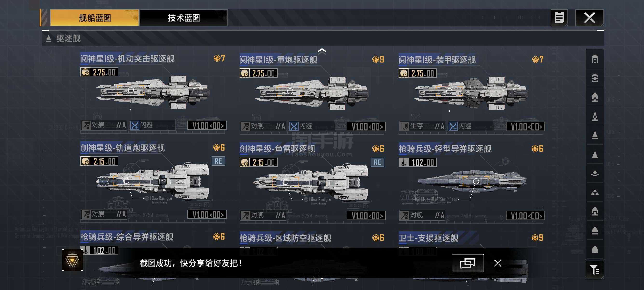This screenshot has height=290, width=644.
Task: Switch to the 技术蓝图 tab
Action: [x=184, y=18]
